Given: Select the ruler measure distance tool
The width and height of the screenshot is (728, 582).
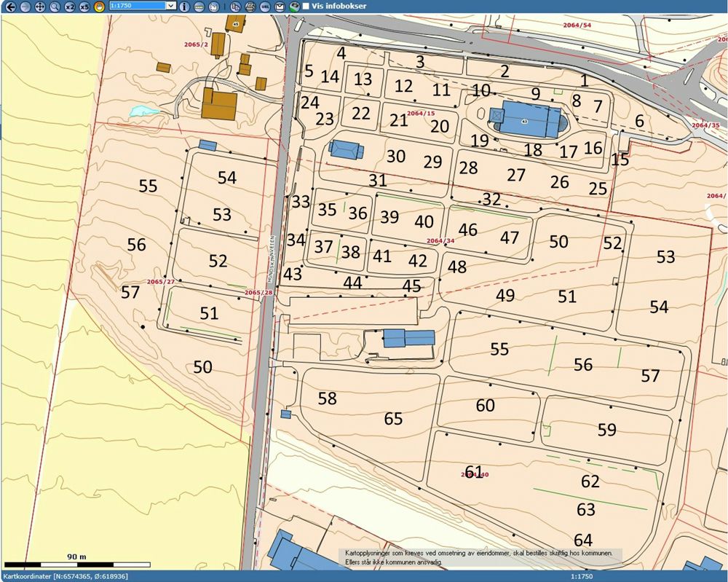Looking at the screenshot, I should 199,7.
